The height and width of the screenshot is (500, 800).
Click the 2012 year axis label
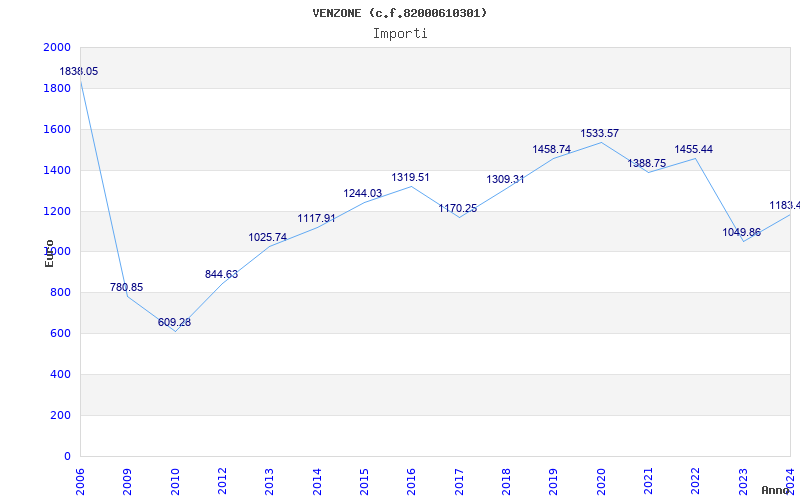coord(222,481)
